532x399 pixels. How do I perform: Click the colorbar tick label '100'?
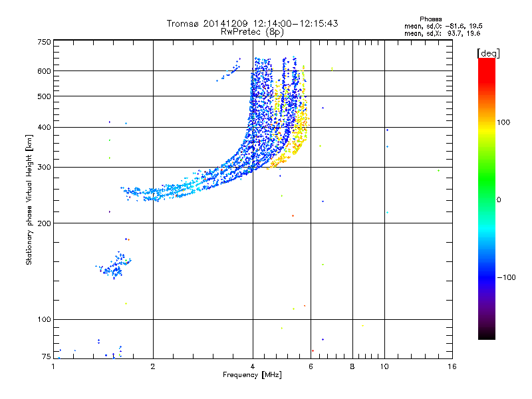click(503, 122)
